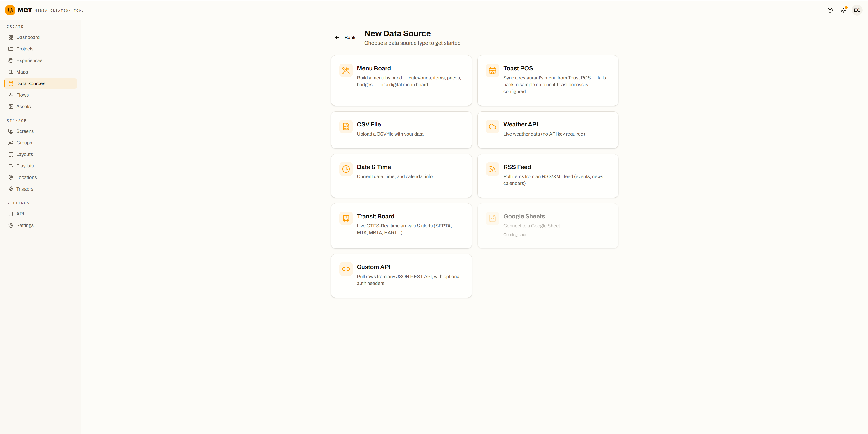Open the EC user avatar
This screenshot has width=868, height=434.
(x=857, y=10)
